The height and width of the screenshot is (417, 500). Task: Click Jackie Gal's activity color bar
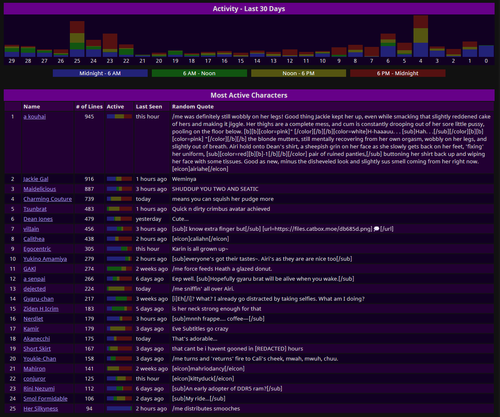pos(119,179)
